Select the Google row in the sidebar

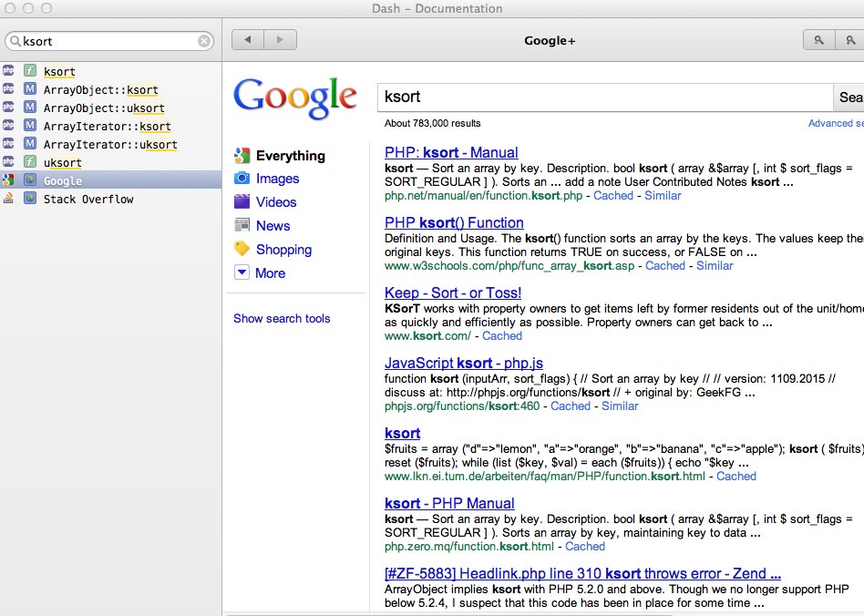pyautogui.click(x=111, y=180)
